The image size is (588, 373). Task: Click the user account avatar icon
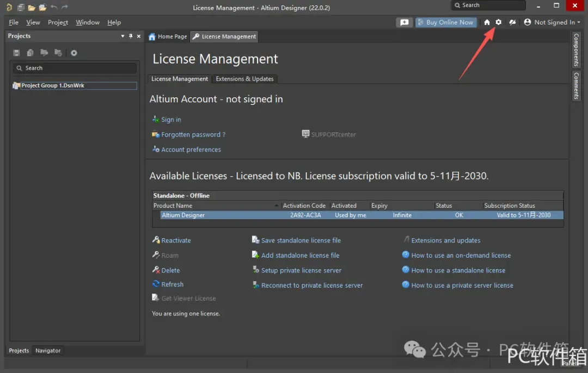(x=527, y=22)
